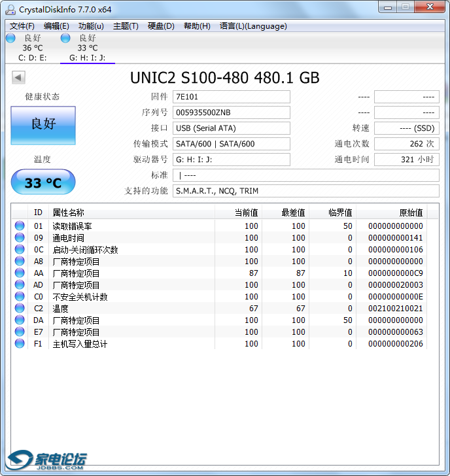
Task: Click raw value 0000000000C9
Action: (x=395, y=273)
